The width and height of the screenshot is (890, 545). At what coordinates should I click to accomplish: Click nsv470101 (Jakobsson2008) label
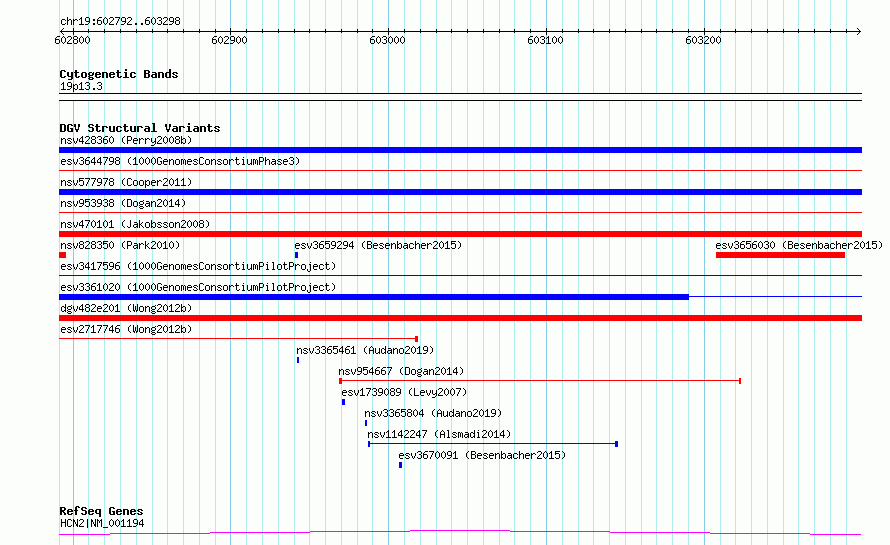[x=135, y=224]
